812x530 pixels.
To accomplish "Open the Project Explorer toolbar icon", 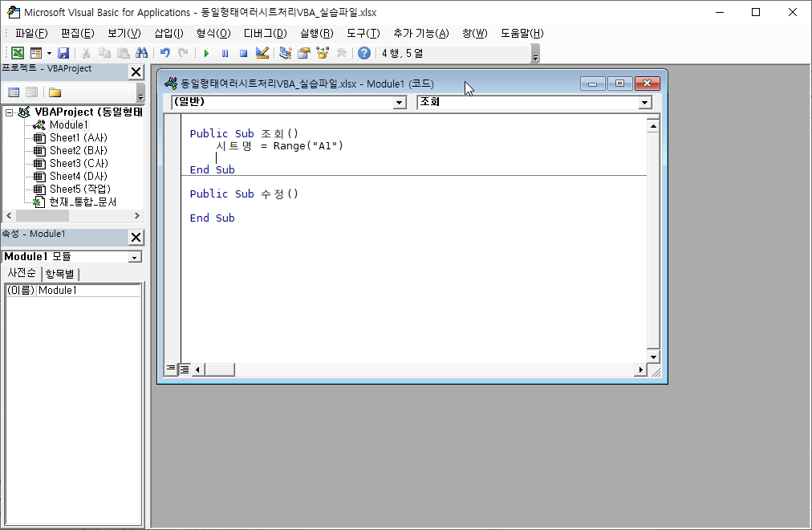I will tap(286, 53).
